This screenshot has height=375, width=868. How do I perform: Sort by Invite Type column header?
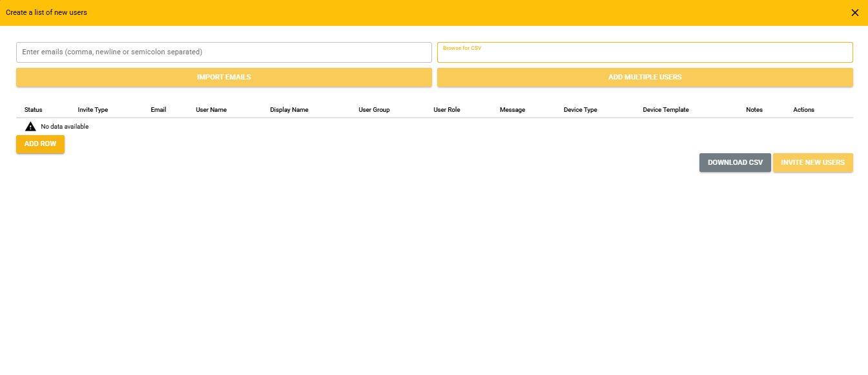click(93, 110)
